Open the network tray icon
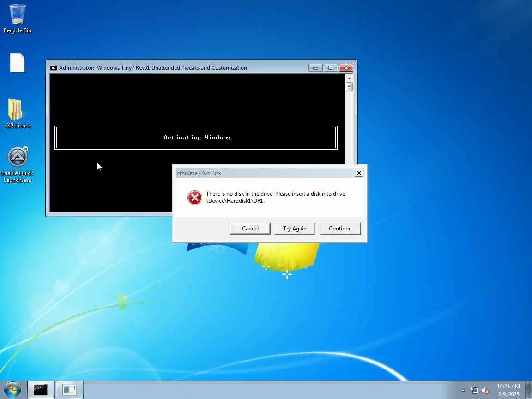Image resolution: width=532 pixels, height=399 pixels. point(474,391)
